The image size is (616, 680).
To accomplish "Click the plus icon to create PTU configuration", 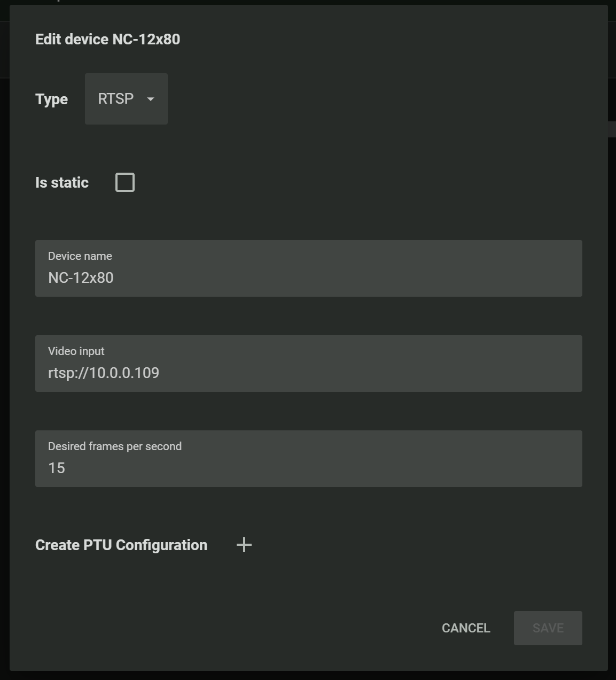I will (x=244, y=545).
